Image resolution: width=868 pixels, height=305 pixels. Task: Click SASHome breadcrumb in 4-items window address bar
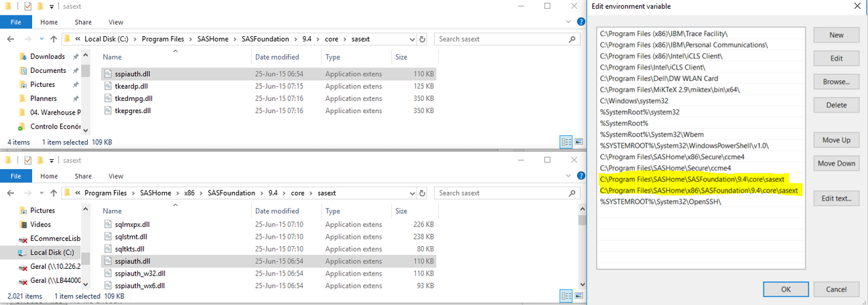point(212,39)
